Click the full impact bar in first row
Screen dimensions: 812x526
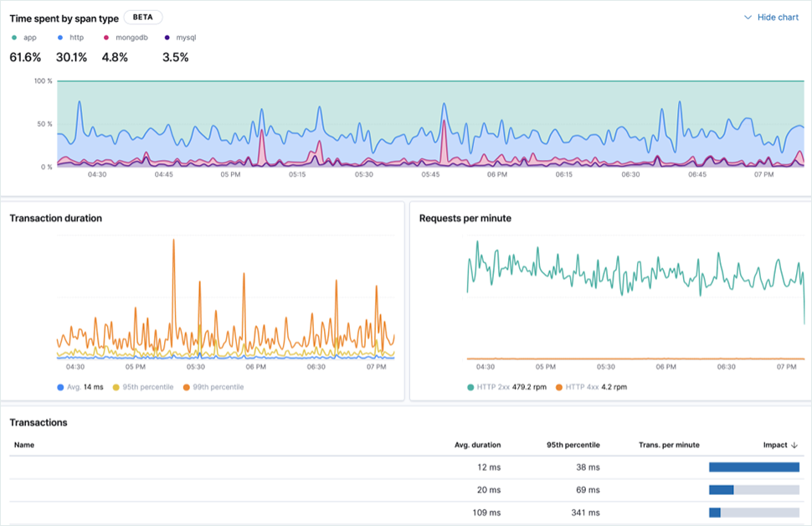(x=753, y=467)
